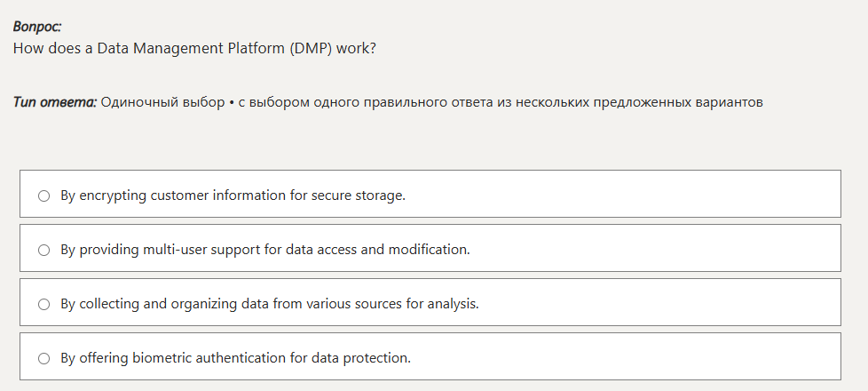This screenshot has width=868, height=391.
Task: Mark the biometric authentication radio button
Action: [x=43, y=359]
